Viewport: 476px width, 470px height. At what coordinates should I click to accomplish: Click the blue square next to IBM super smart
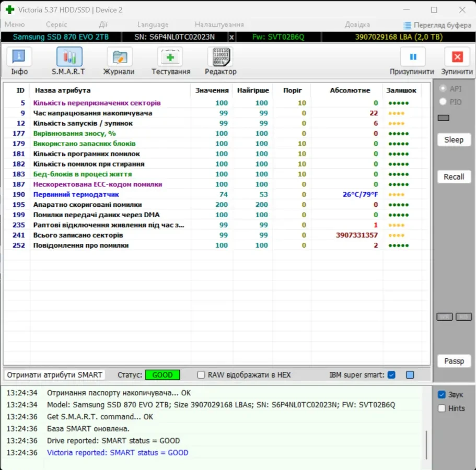click(410, 375)
